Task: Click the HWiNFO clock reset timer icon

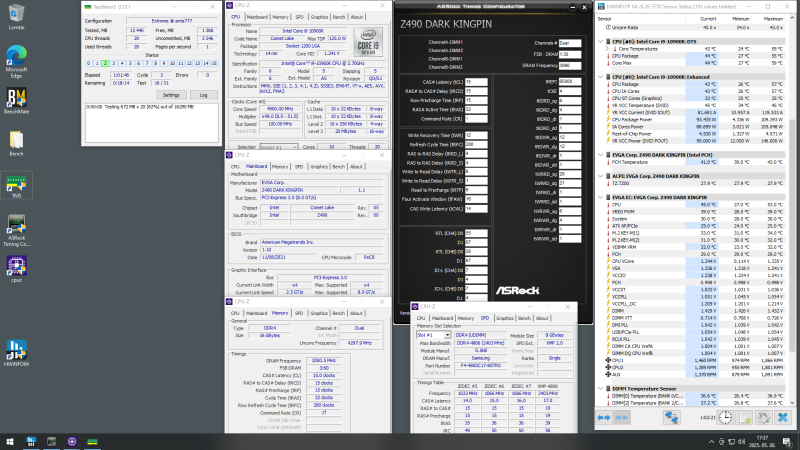Action: (726, 417)
